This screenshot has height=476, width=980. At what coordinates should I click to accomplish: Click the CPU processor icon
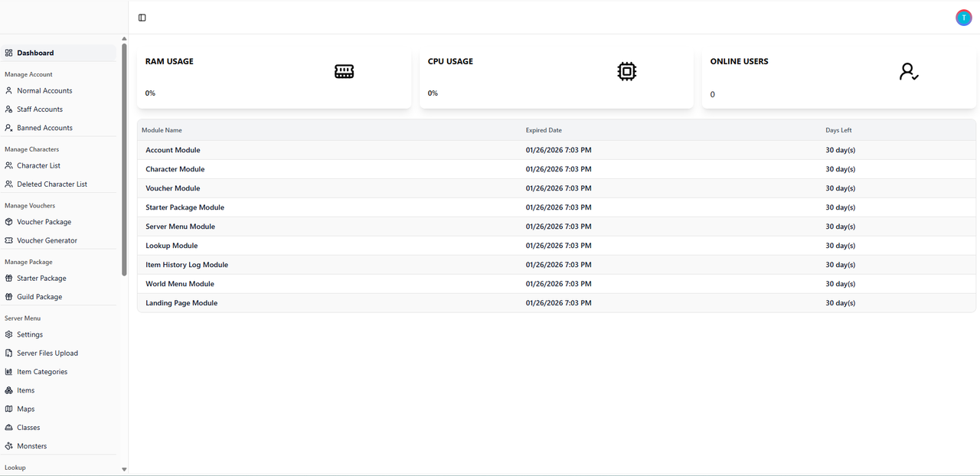tap(627, 71)
